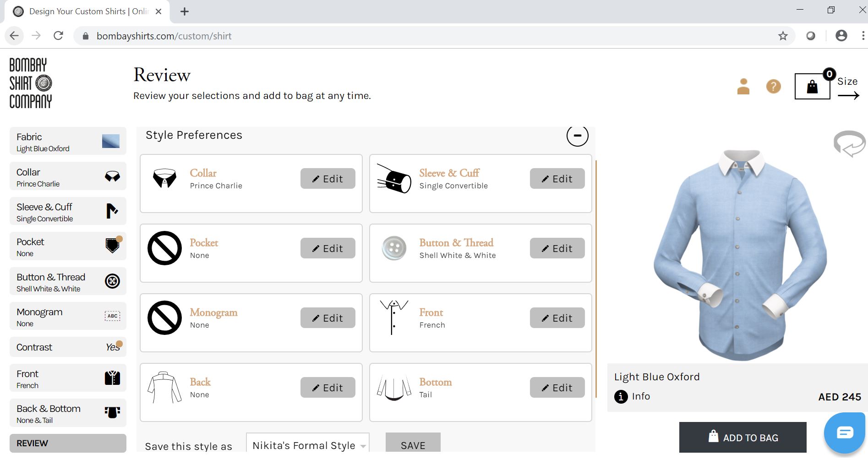Select the Review step in sidebar
The height and width of the screenshot is (460, 868).
68,443
